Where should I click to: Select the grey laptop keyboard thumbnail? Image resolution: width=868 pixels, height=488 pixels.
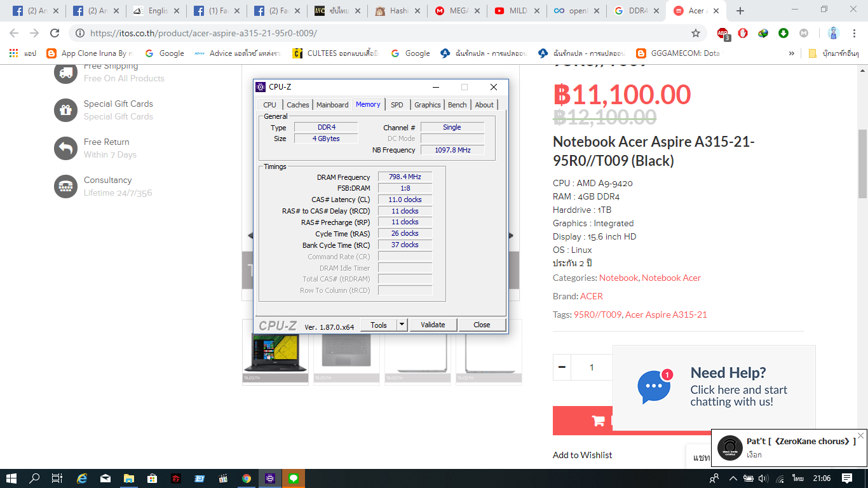346,352
